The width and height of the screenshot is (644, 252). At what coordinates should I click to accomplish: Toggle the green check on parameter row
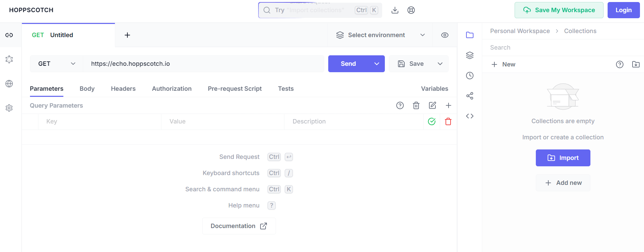click(x=432, y=121)
